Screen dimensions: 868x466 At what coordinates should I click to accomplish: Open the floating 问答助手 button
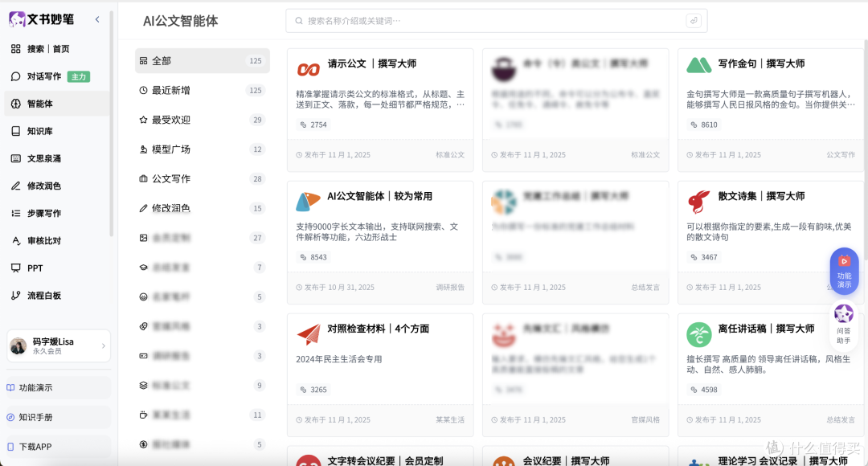coord(844,325)
